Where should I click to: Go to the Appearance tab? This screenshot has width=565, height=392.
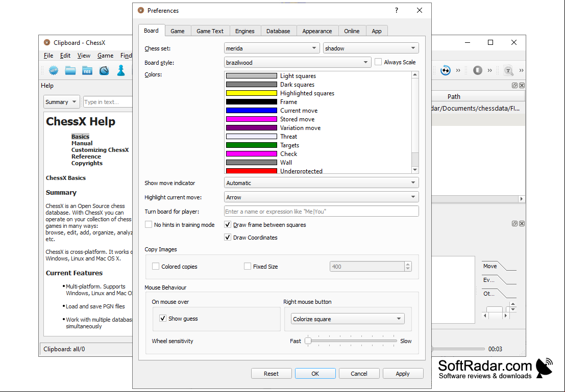(317, 31)
